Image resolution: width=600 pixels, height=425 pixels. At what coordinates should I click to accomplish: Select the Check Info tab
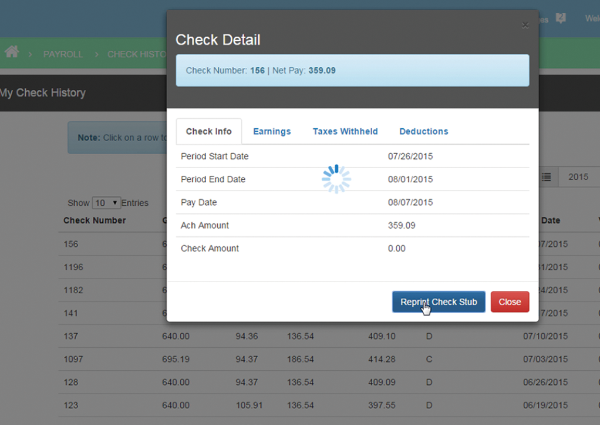pyautogui.click(x=208, y=131)
